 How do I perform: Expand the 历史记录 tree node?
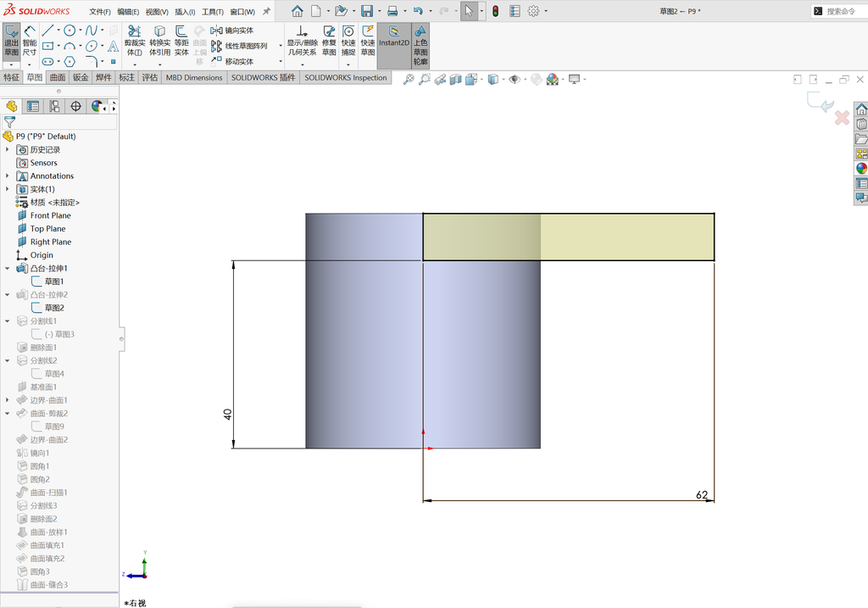(x=7, y=149)
